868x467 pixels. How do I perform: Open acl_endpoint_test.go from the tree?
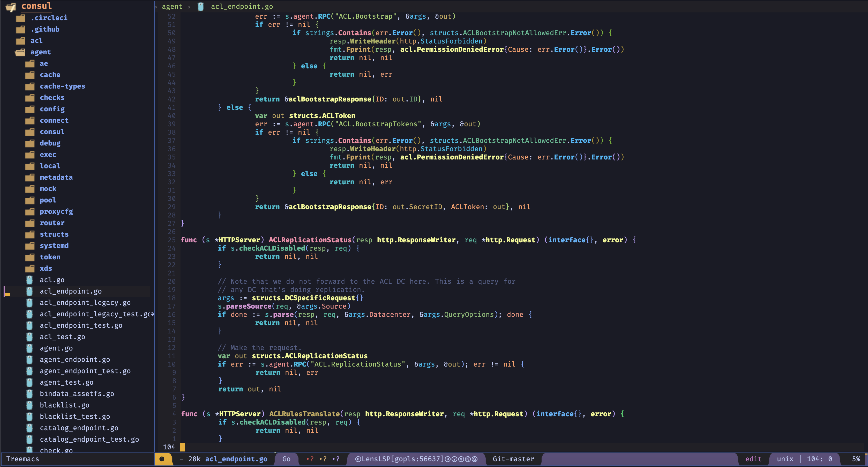pos(81,325)
